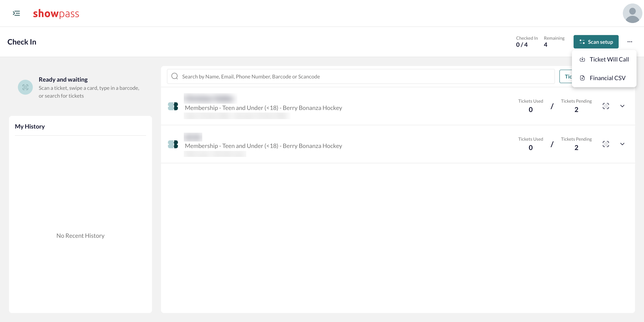
Task: Click the partially hidden Tic button beside search
Action: tap(566, 77)
